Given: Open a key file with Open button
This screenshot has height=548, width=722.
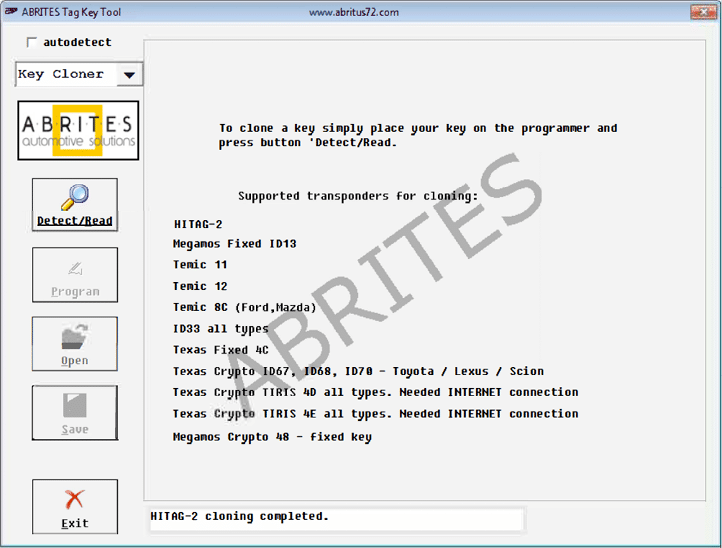Looking at the screenshot, I should [74, 344].
